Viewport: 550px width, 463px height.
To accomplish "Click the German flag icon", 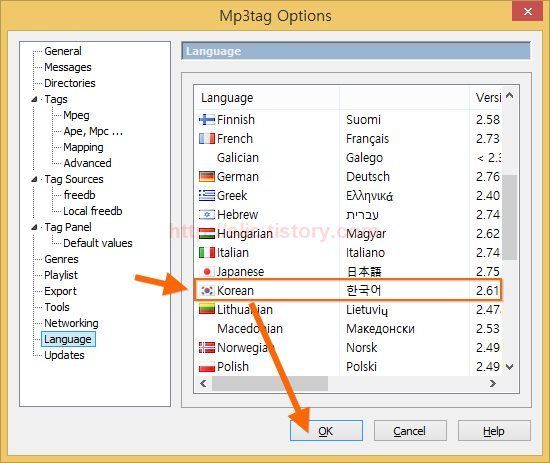I will pyautogui.click(x=207, y=176).
